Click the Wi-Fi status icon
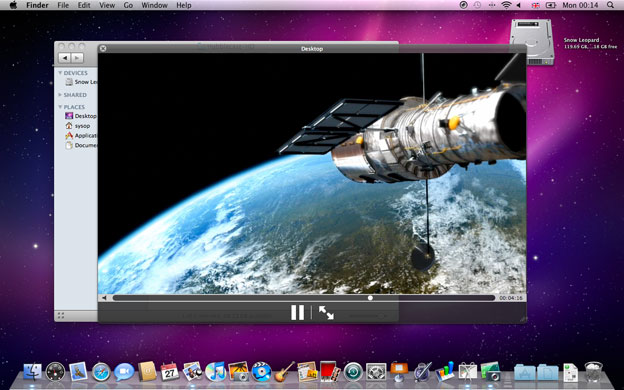624x390 pixels. tap(506, 5)
